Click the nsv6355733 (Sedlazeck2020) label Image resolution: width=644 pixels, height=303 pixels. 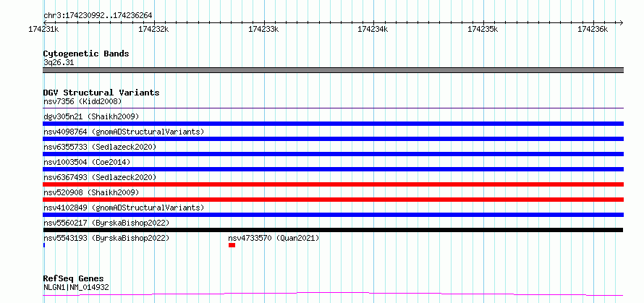coord(100,147)
